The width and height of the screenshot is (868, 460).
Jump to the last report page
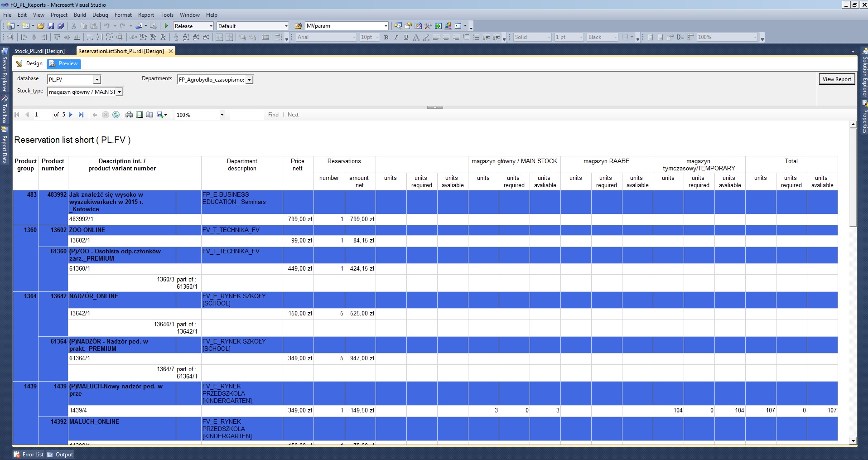point(81,115)
